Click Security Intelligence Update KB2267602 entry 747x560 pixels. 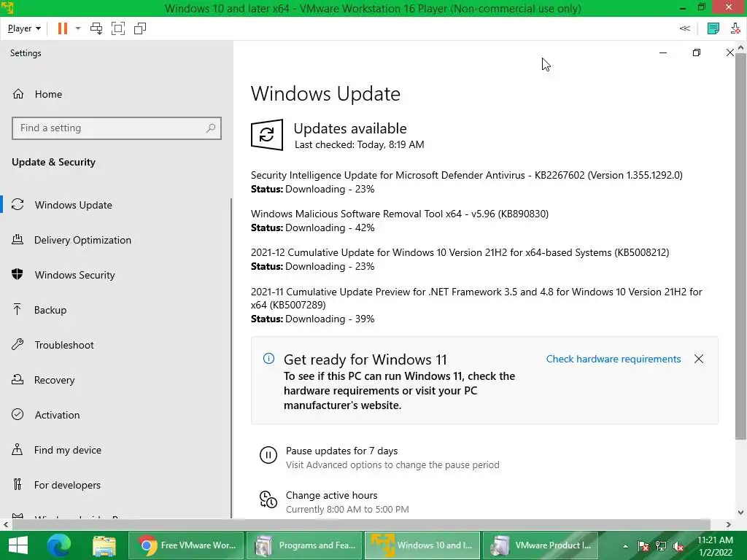466,175
